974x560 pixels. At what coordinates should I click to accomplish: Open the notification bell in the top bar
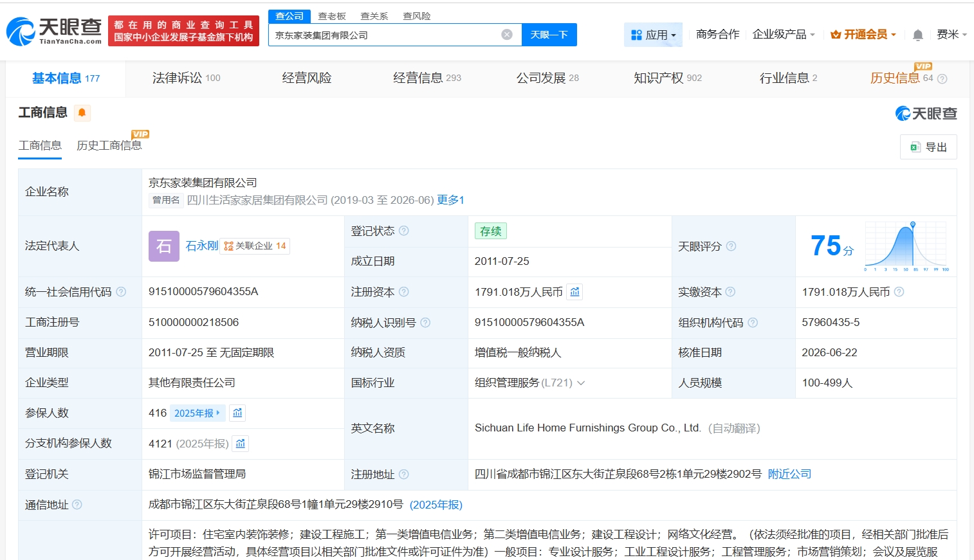(x=918, y=35)
